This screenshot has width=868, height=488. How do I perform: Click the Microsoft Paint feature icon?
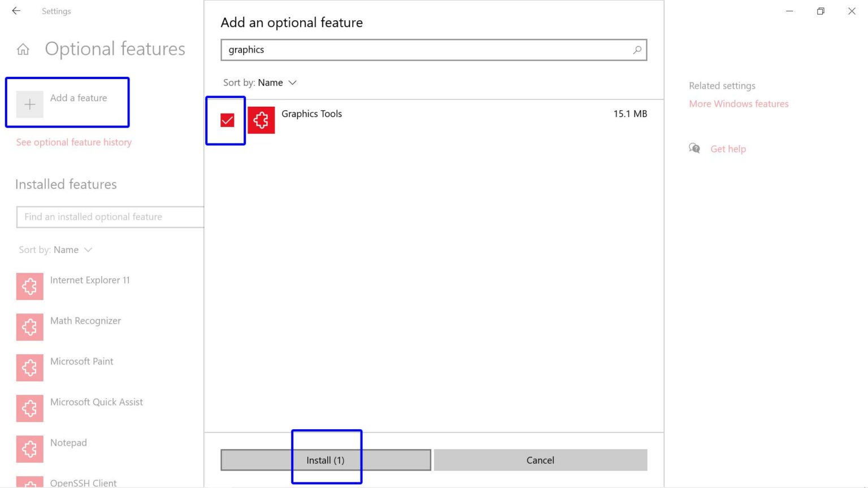tap(30, 368)
